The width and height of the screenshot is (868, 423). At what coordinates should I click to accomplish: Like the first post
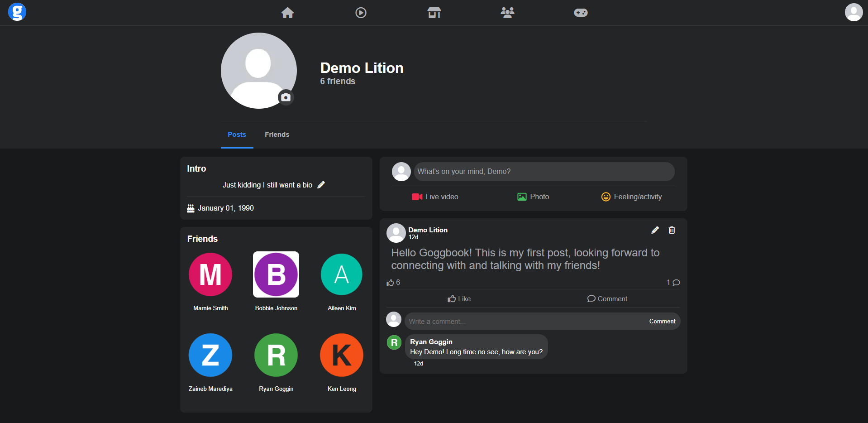[x=459, y=298]
